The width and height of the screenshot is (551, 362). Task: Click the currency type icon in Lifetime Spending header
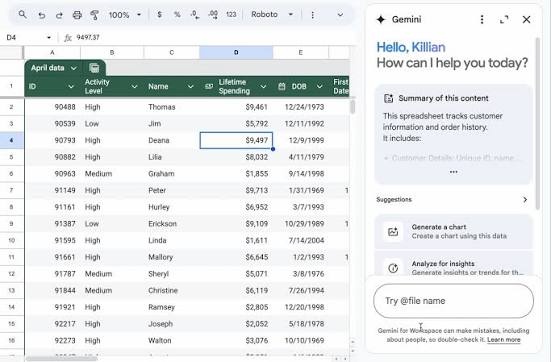(209, 86)
